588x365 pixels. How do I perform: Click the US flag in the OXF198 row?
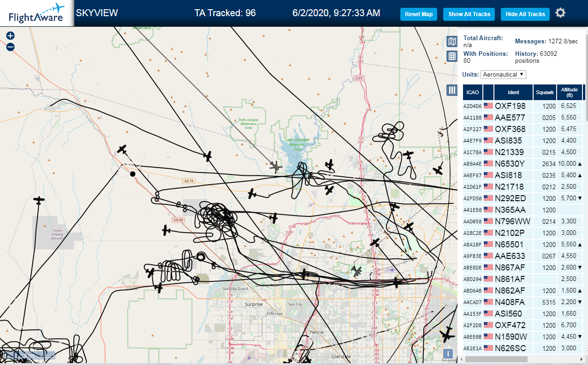488,106
